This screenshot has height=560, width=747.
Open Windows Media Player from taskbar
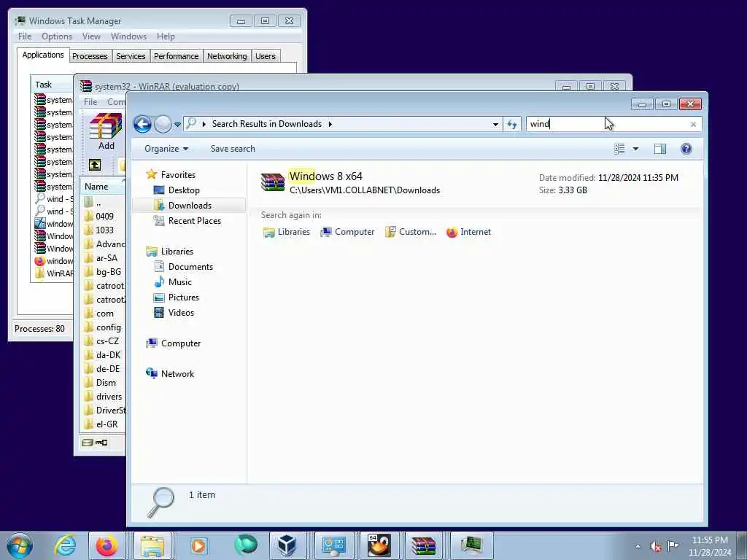198,545
